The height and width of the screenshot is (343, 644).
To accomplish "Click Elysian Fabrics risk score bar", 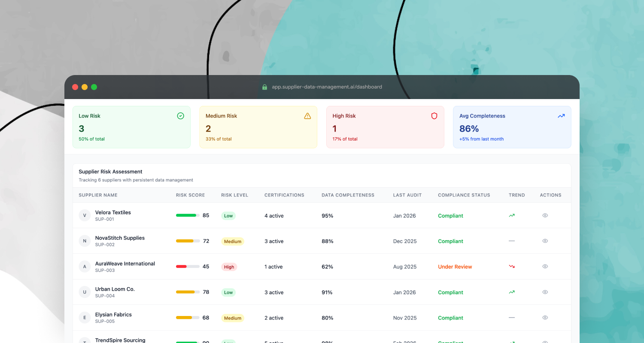I will pyautogui.click(x=188, y=318).
